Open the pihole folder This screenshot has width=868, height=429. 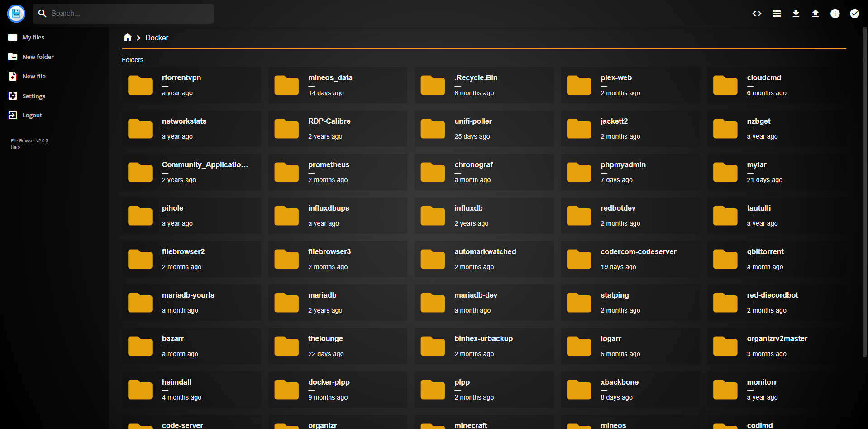[191, 216]
